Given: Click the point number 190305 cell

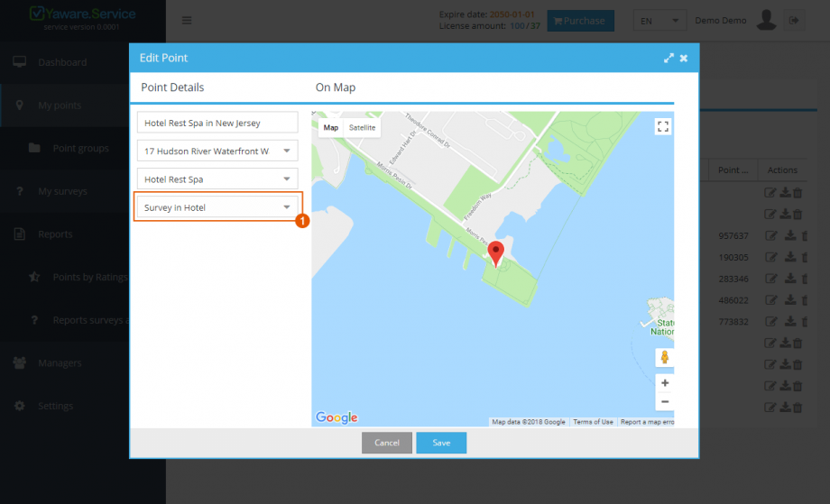Looking at the screenshot, I should pyautogui.click(x=733, y=258).
